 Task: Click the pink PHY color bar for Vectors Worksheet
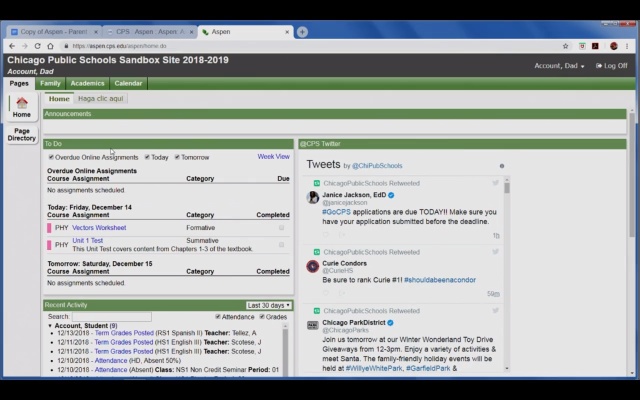tap(49, 228)
